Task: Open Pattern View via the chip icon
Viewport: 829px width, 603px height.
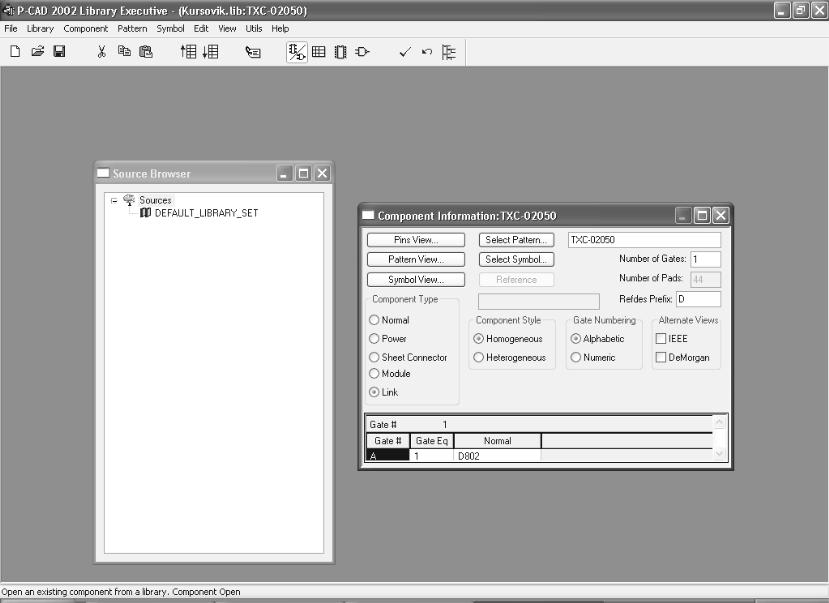Action: [341, 52]
